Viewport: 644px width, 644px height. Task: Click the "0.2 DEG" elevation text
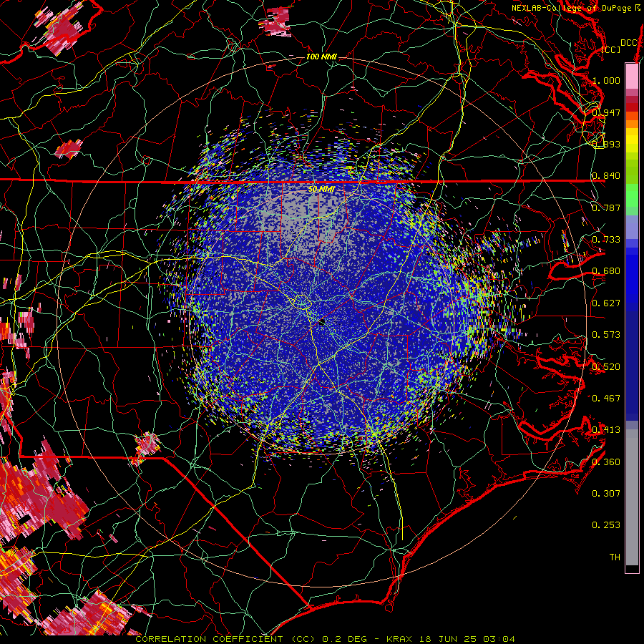pyautogui.click(x=346, y=639)
